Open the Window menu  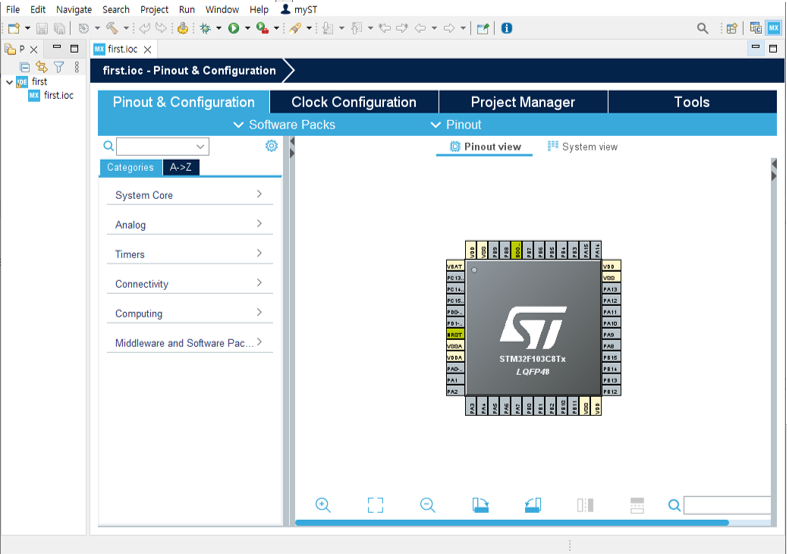coord(222,10)
